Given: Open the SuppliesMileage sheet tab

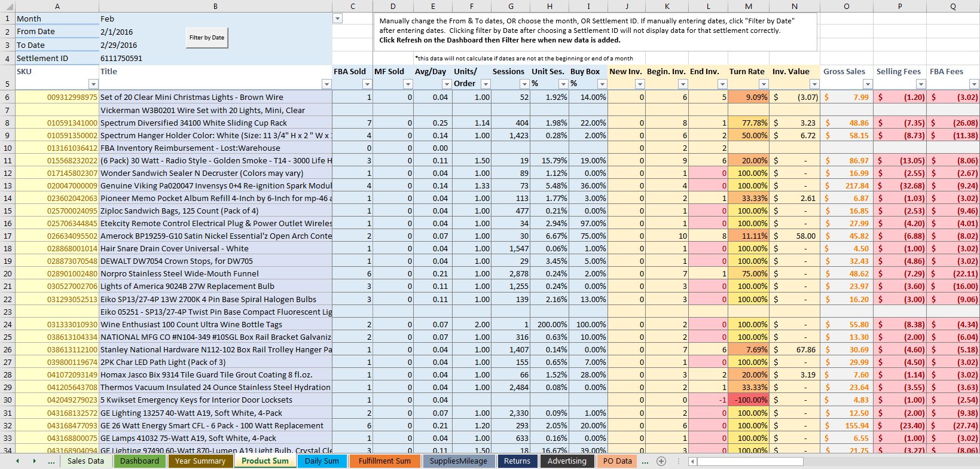Looking at the screenshot, I should 459,461.
